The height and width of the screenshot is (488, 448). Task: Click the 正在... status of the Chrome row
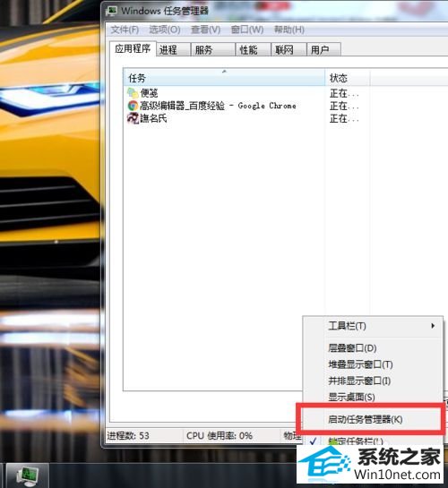pos(344,107)
